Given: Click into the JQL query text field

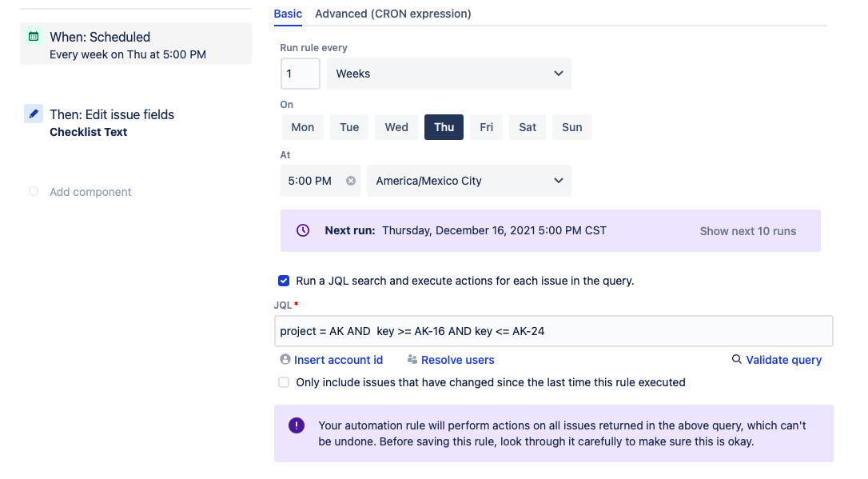Looking at the screenshot, I should [555, 331].
